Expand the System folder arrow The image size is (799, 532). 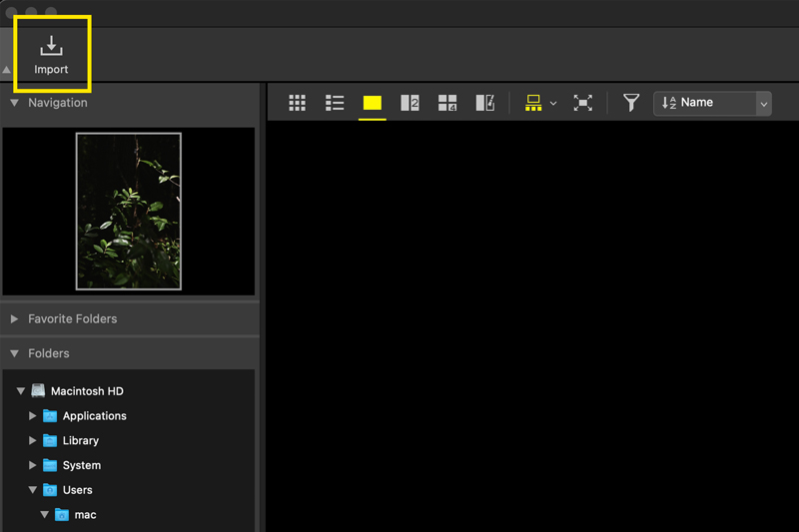[x=32, y=465]
